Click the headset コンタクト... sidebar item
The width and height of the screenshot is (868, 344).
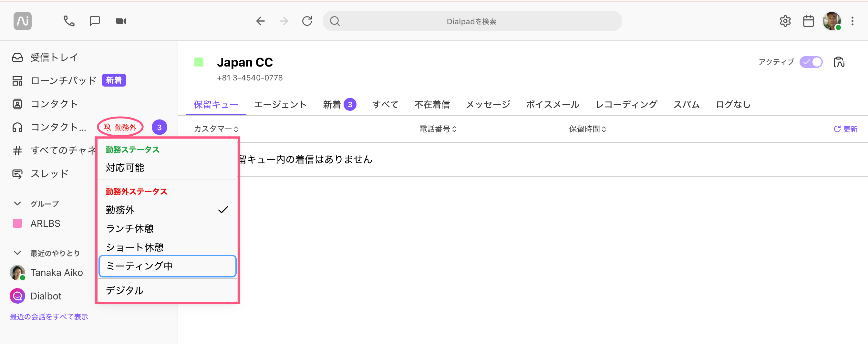tap(49, 127)
